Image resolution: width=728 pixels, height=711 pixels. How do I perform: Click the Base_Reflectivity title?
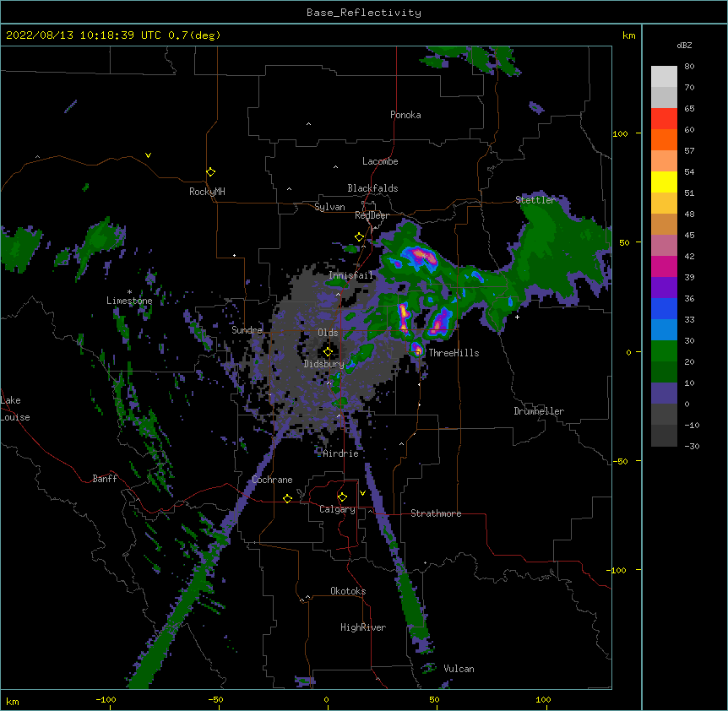[364, 13]
